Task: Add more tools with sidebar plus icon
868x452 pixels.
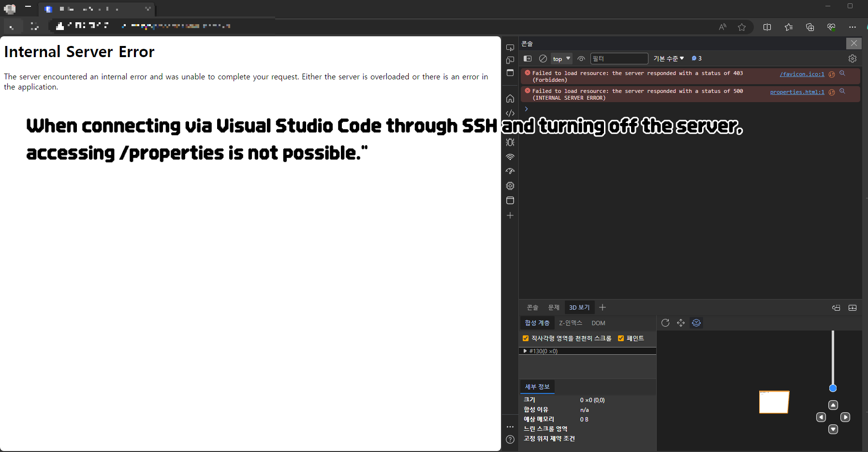Action: tap(510, 215)
